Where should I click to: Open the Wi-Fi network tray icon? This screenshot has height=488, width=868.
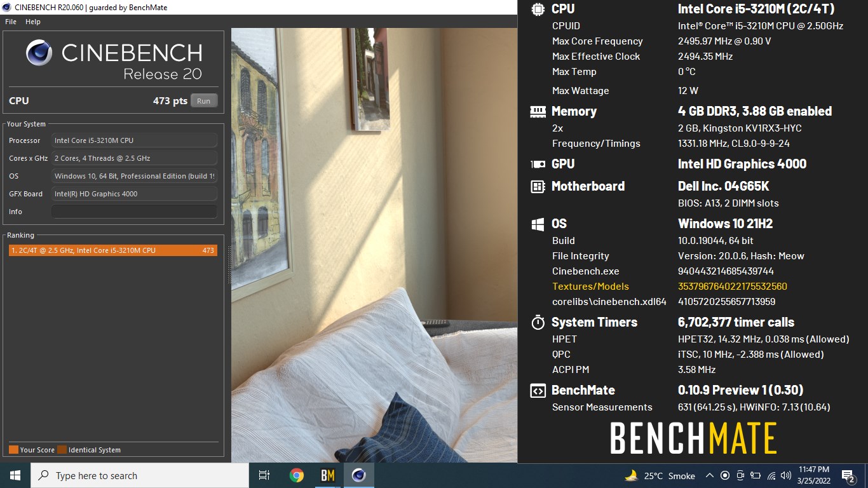771,475
